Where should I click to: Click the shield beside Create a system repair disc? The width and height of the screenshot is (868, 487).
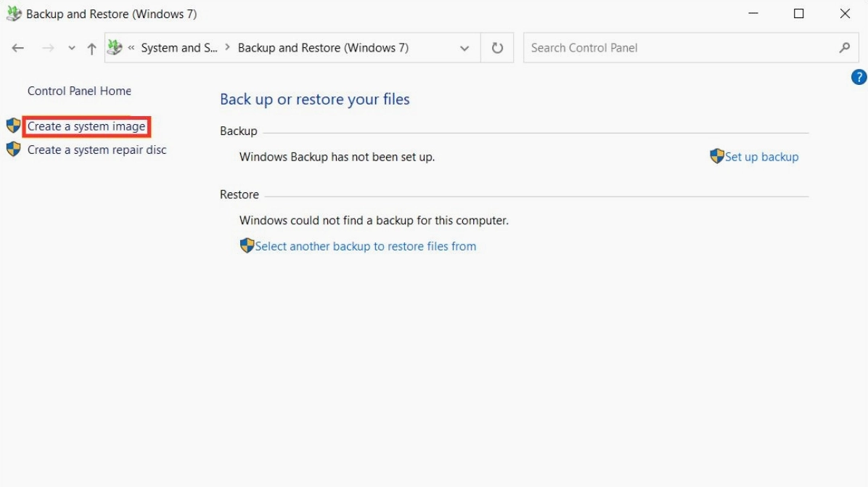coord(14,150)
